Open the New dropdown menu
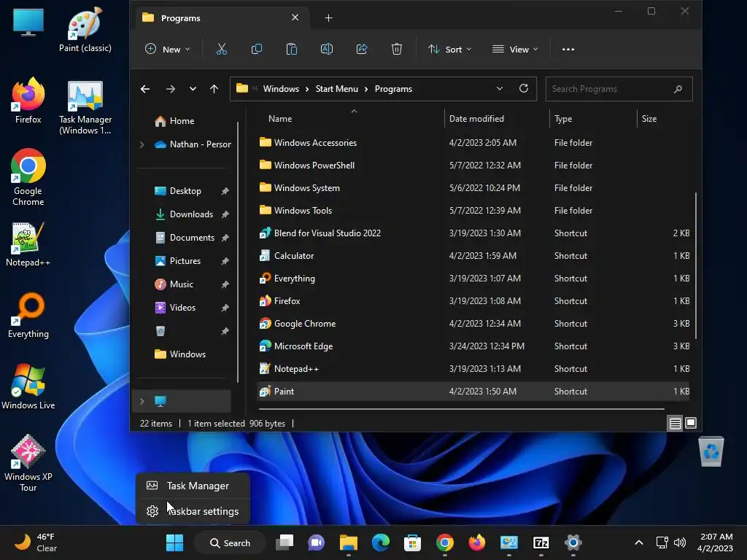 [x=168, y=49]
